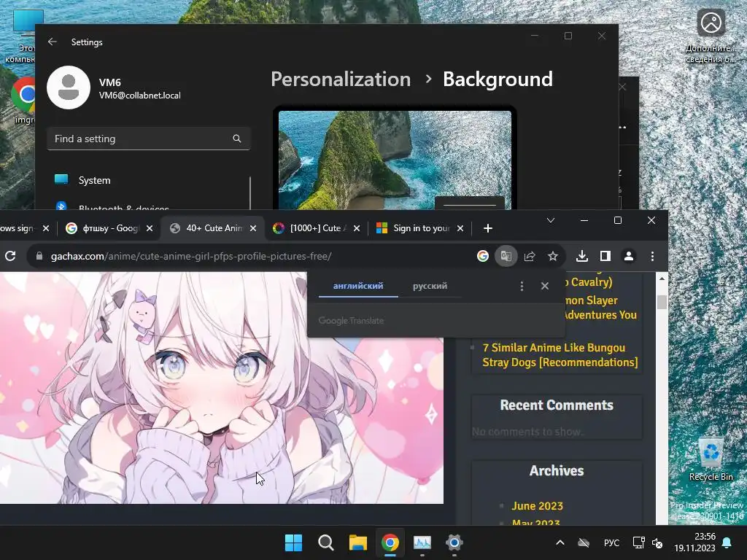
Task: Click the webpage vertical scrollbar thumb
Action: pyautogui.click(x=662, y=302)
